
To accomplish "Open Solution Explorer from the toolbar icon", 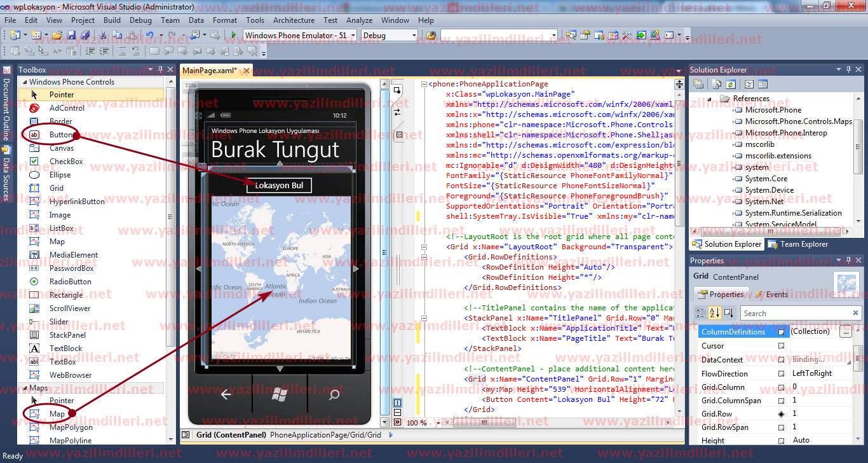I will click(571, 36).
